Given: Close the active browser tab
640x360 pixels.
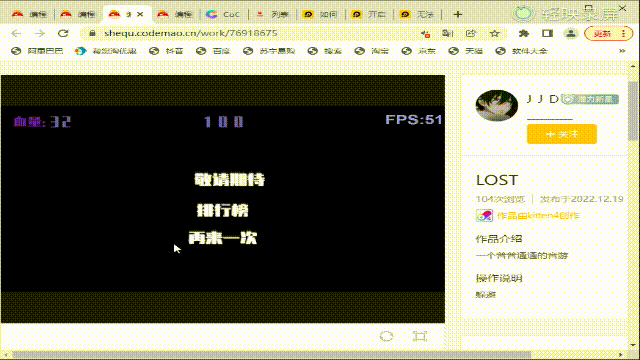Looking at the screenshot, I should coord(140,14).
